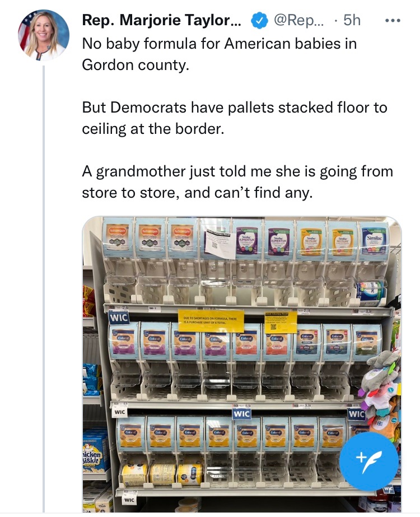Click the truncated @Rep handle
Viewport: 420px width, 517px height.
(300, 20)
